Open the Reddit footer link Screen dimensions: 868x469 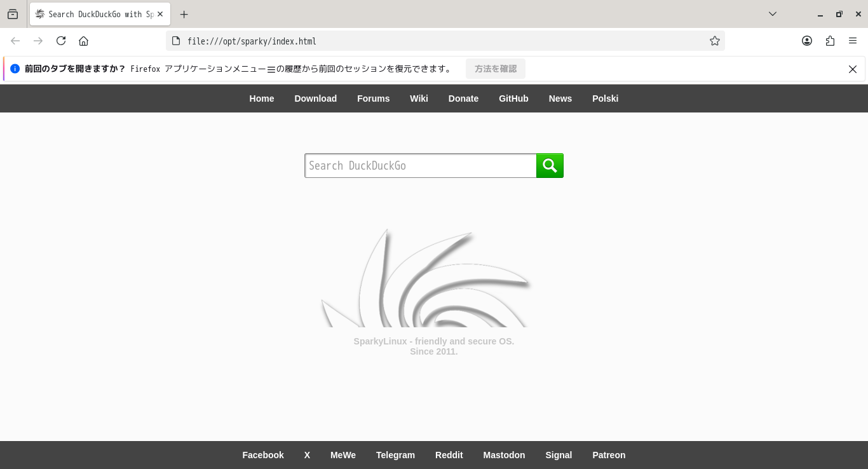point(449,455)
